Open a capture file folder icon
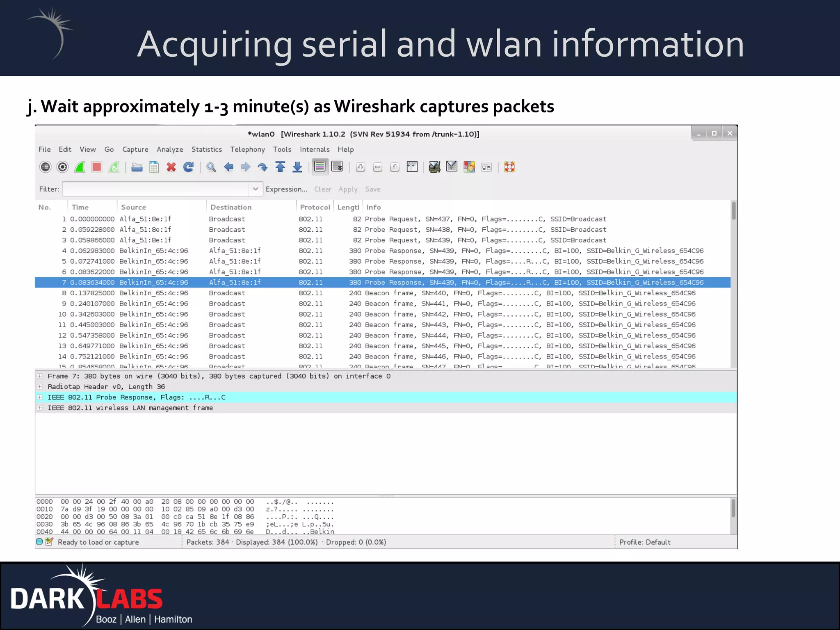Image resolution: width=840 pixels, height=630 pixels. [137, 167]
